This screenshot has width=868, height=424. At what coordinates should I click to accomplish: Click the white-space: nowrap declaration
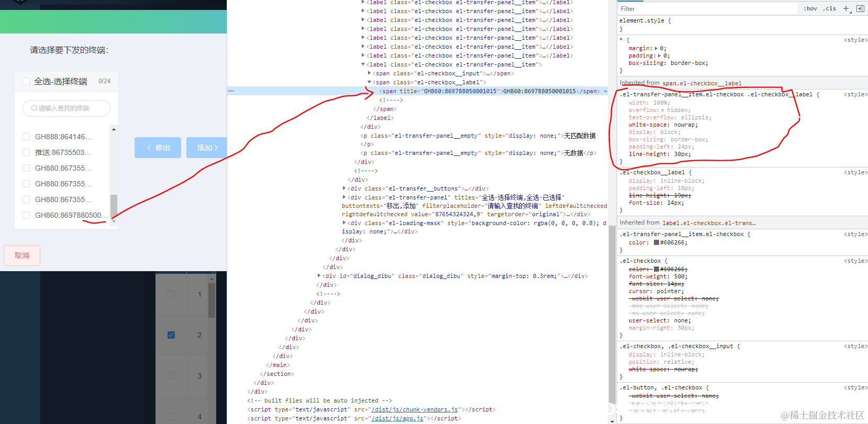point(663,125)
